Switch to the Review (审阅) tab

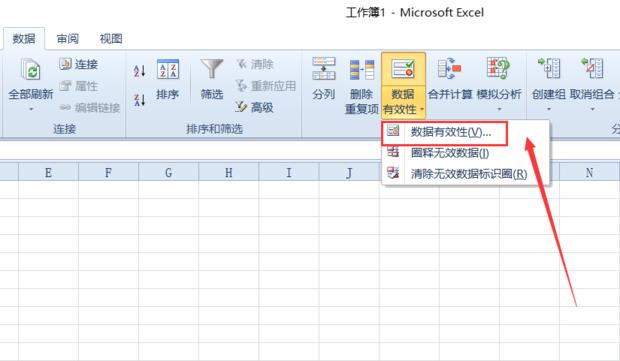(x=67, y=39)
